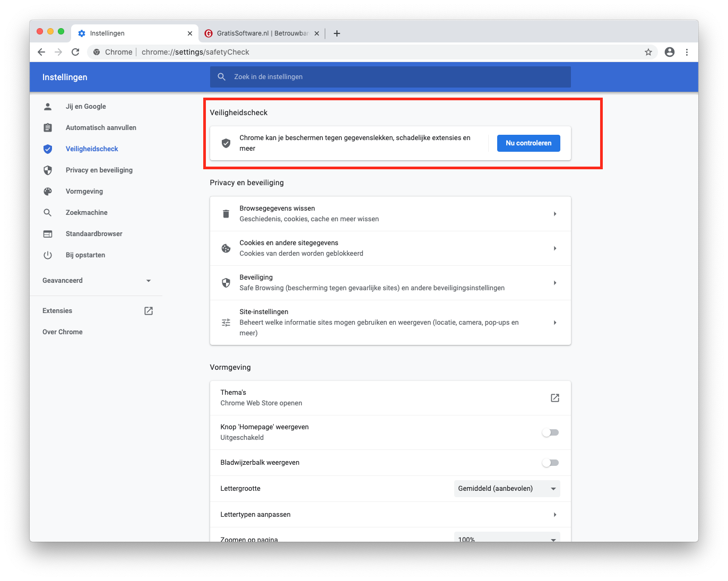728x581 pixels.
Task: Select Privacy en beveiliging in sidebar
Action: coord(99,170)
